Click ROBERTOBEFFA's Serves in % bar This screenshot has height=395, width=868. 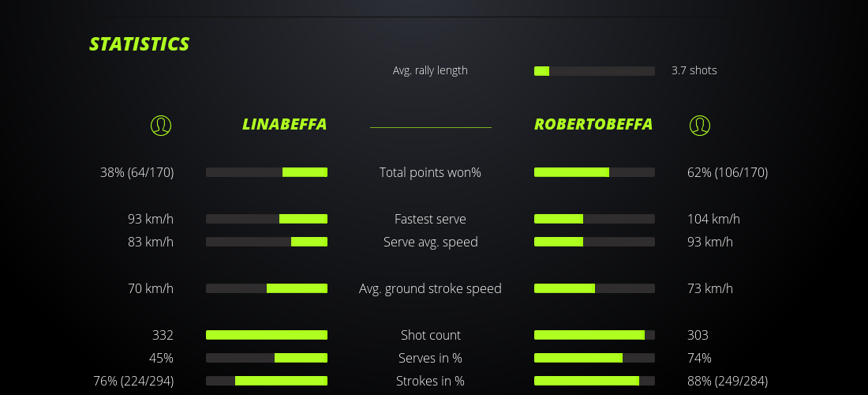[x=594, y=358]
